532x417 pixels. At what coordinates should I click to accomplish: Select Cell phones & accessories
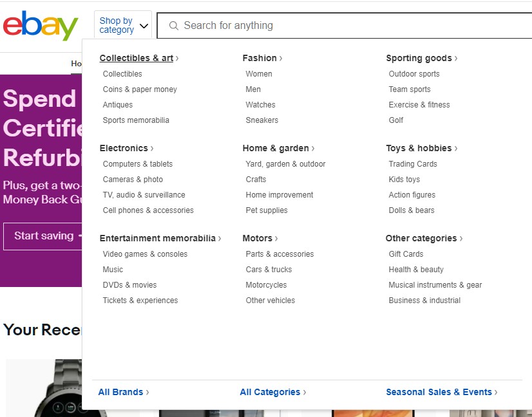point(148,210)
